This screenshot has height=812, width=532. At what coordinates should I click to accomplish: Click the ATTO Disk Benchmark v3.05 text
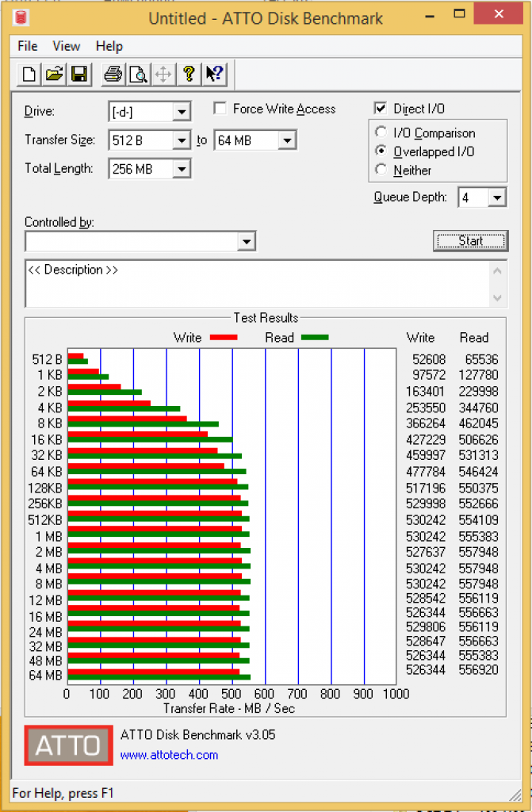tap(198, 735)
